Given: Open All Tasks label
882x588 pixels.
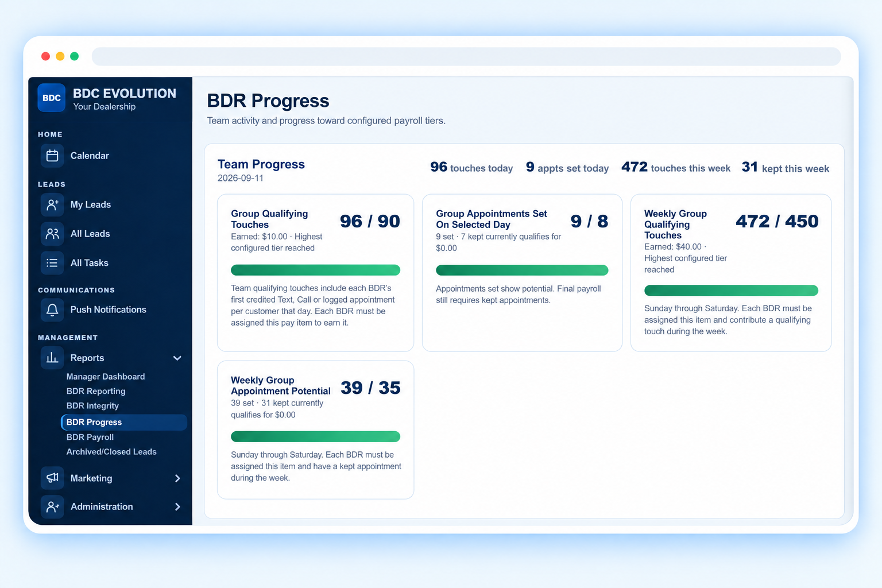Looking at the screenshot, I should pos(90,263).
